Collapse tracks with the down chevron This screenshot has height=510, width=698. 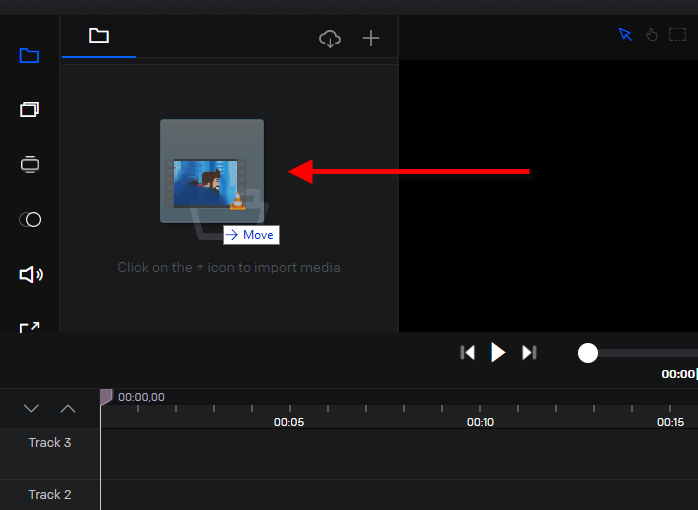[31, 408]
